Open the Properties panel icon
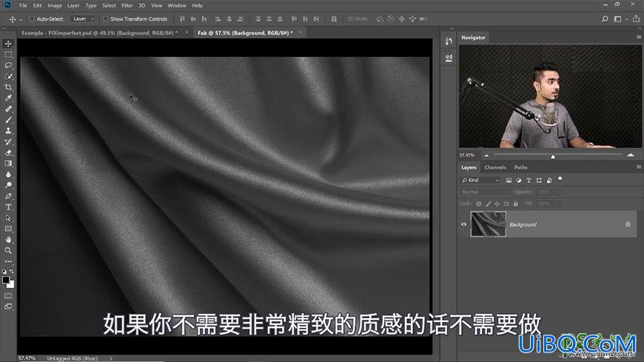Viewport: 644px width, 362px height. pos(449,58)
